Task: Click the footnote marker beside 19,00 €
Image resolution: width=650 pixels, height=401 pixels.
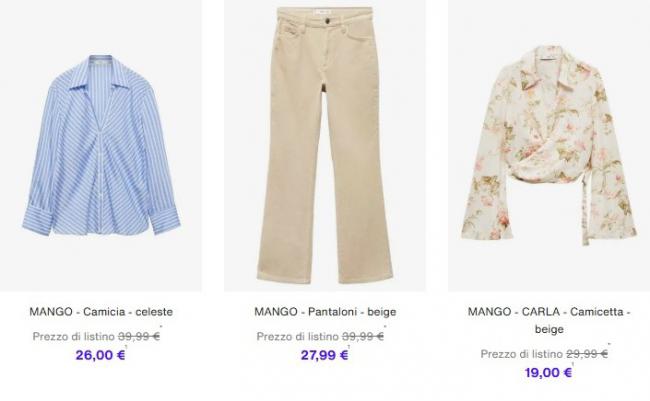Action: click(x=573, y=364)
